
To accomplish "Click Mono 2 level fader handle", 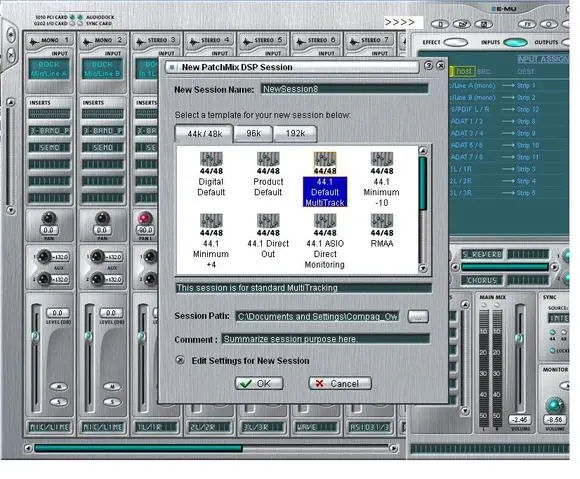I will 89,336.
